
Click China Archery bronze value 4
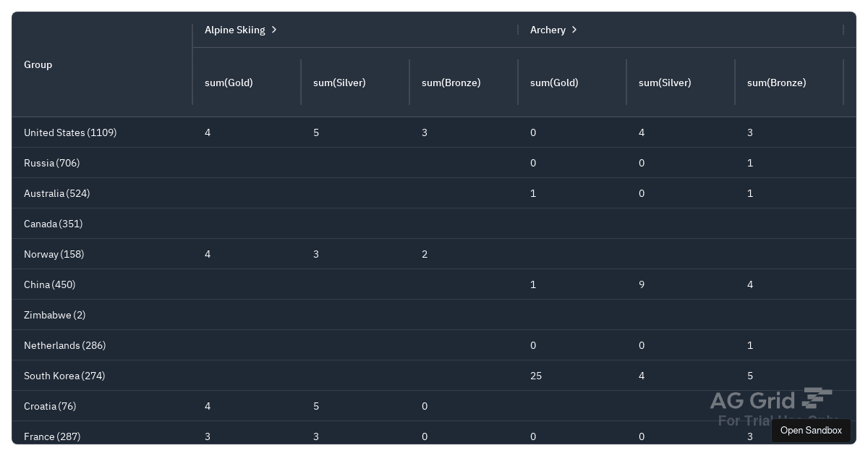point(750,284)
